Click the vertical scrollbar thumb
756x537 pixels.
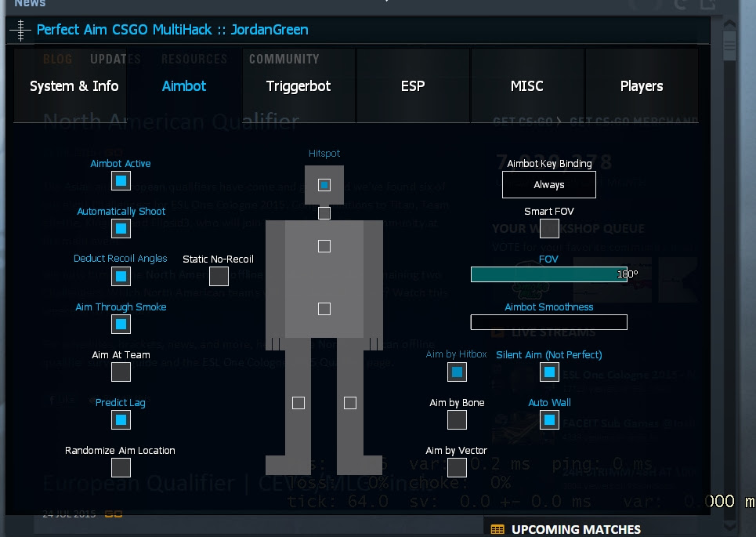730,45
